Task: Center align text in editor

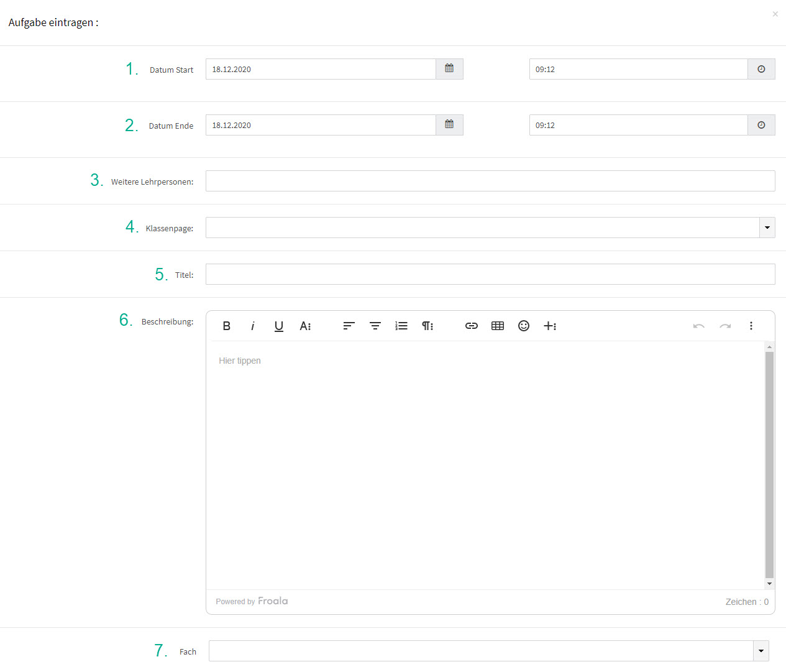Action: [x=375, y=326]
